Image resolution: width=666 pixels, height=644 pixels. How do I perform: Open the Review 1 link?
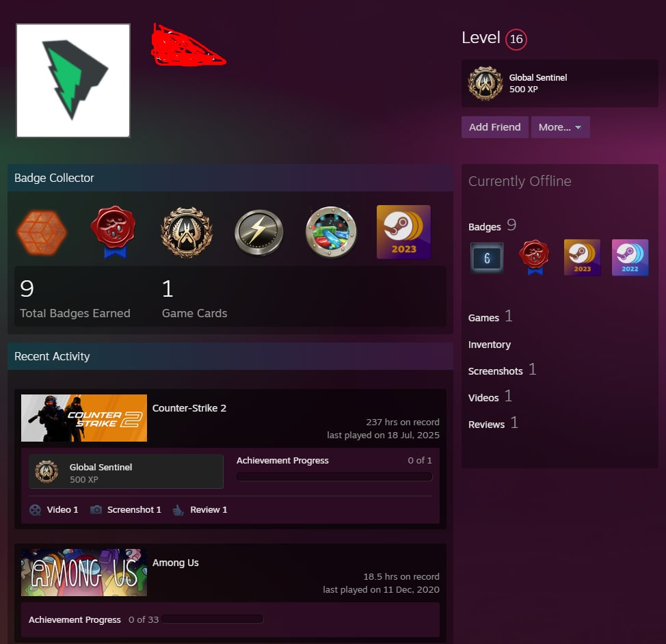tap(209, 510)
